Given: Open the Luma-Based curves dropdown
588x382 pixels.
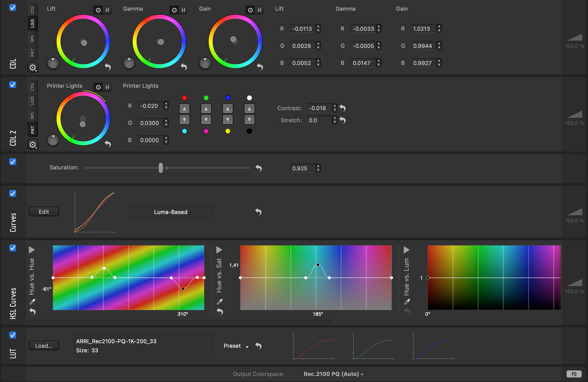Looking at the screenshot, I should [171, 212].
